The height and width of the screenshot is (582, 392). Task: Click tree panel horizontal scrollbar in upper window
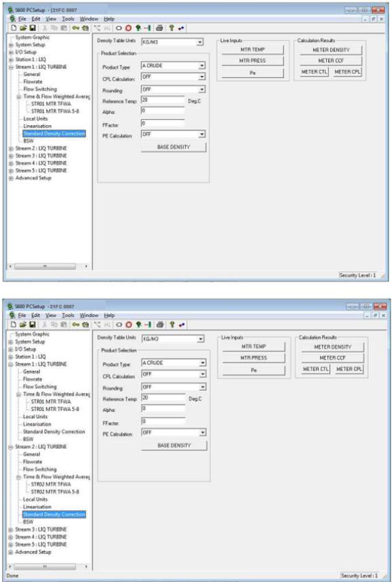pos(47,266)
